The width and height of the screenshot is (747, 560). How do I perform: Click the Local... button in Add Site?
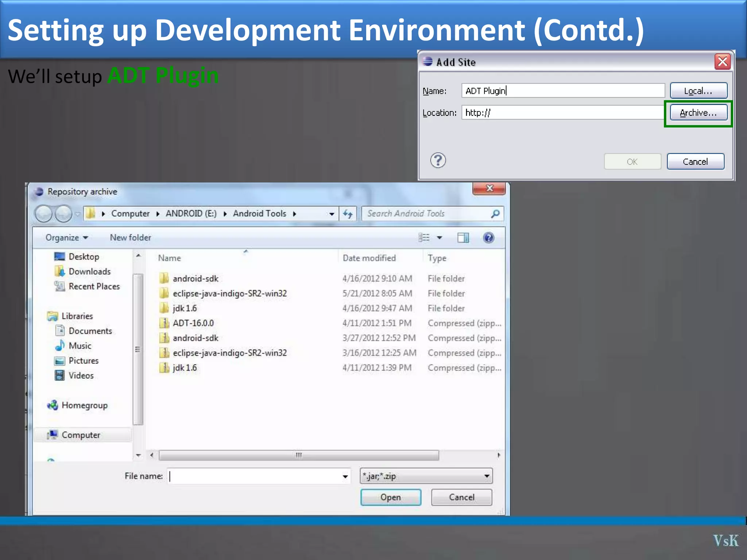(698, 91)
